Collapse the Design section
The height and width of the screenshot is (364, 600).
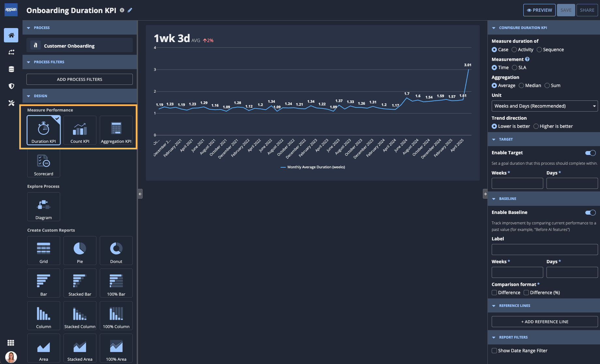[28, 96]
